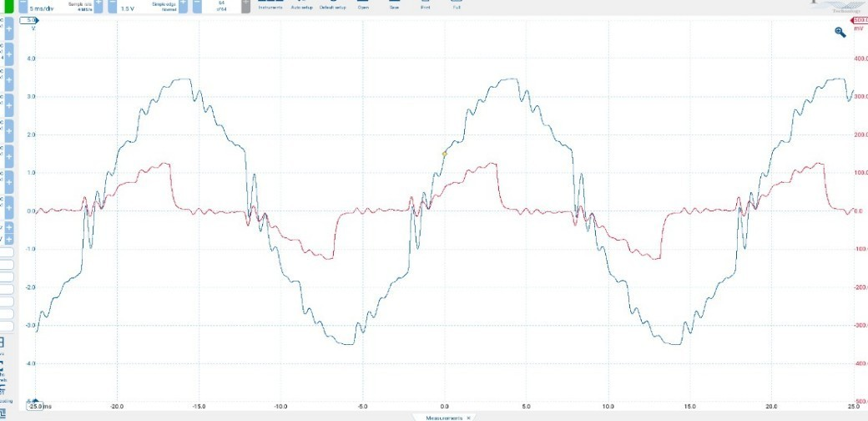
Task: Click the green run/stop button
Action: [9, 7]
